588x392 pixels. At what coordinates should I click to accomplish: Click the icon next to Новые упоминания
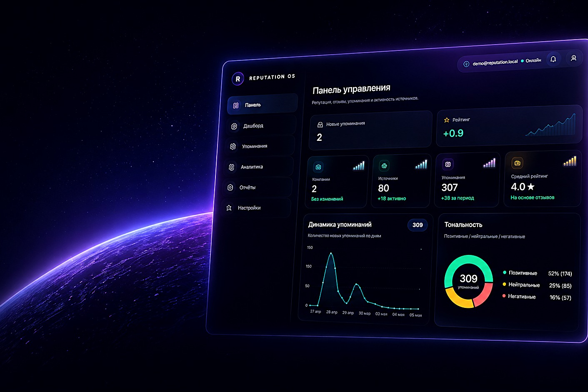click(320, 125)
